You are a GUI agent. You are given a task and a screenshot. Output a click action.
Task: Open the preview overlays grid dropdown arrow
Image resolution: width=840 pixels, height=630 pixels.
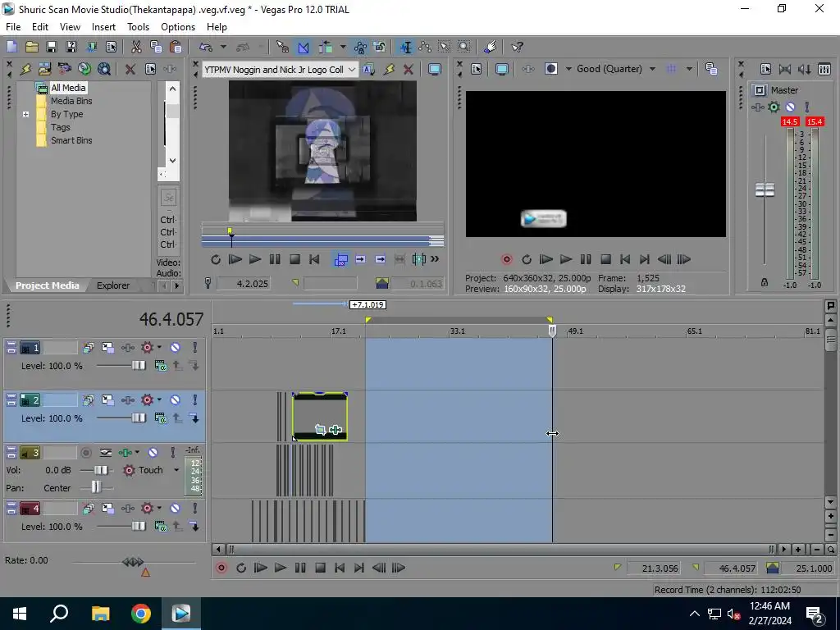pos(689,69)
